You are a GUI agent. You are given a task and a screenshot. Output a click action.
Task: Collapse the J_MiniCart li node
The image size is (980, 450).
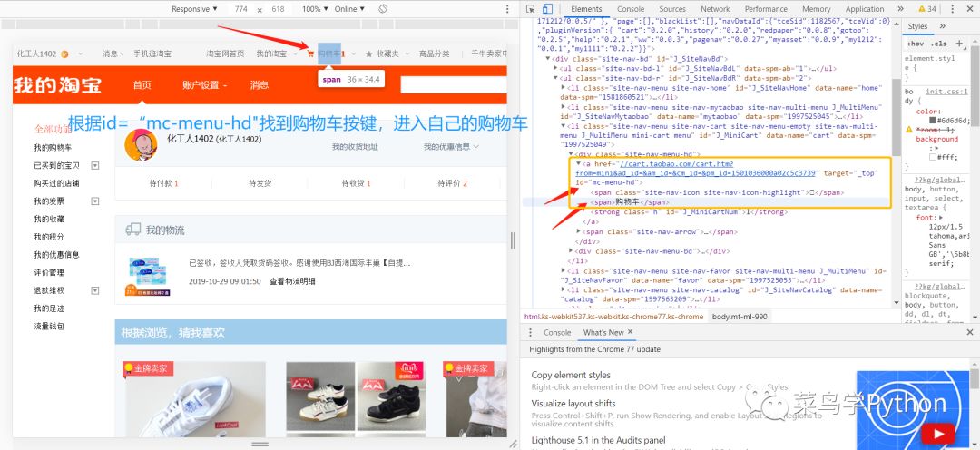pos(563,126)
